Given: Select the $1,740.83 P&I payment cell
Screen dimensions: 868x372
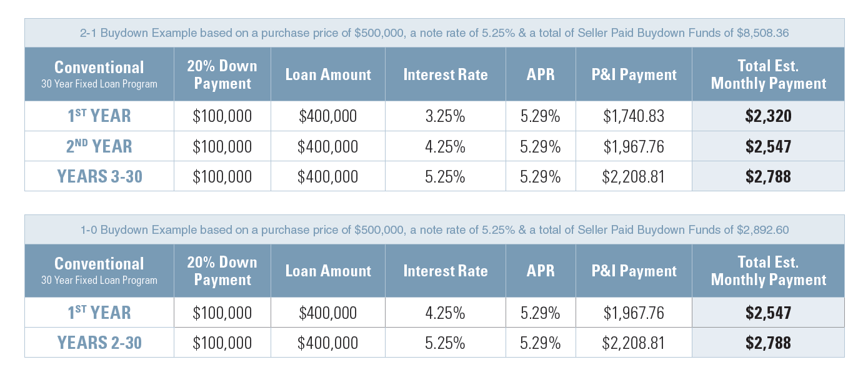Looking at the screenshot, I should [x=633, y=116].
